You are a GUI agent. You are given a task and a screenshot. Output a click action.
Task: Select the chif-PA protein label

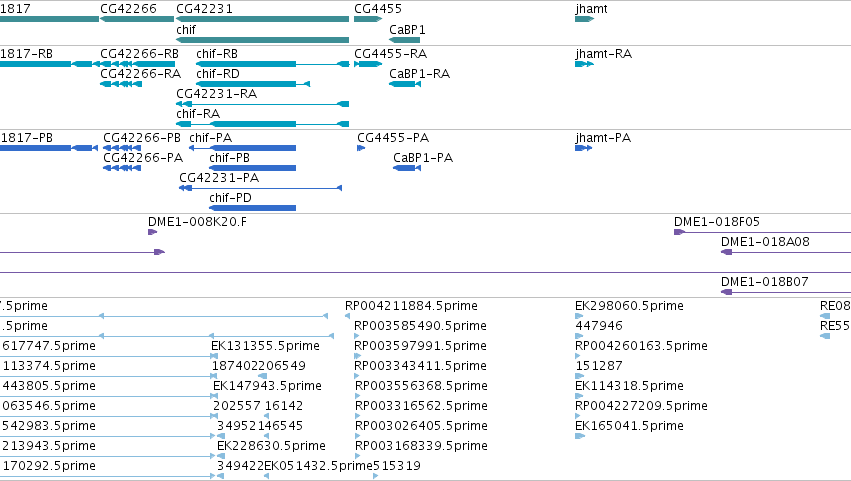click(211, 138)
